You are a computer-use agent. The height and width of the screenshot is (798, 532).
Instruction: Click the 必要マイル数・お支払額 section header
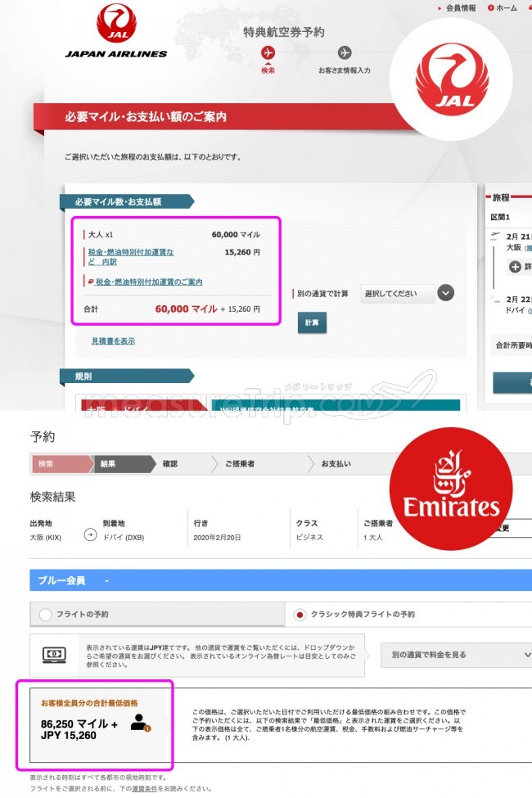pyautogui.click(x=126, y=202)
